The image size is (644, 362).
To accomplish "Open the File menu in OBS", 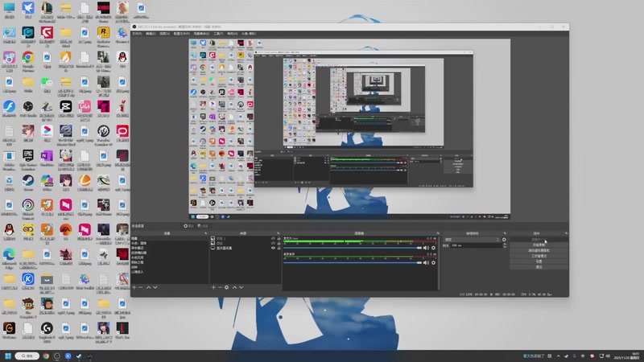I will pyautogui.click(x=137, y=34).
